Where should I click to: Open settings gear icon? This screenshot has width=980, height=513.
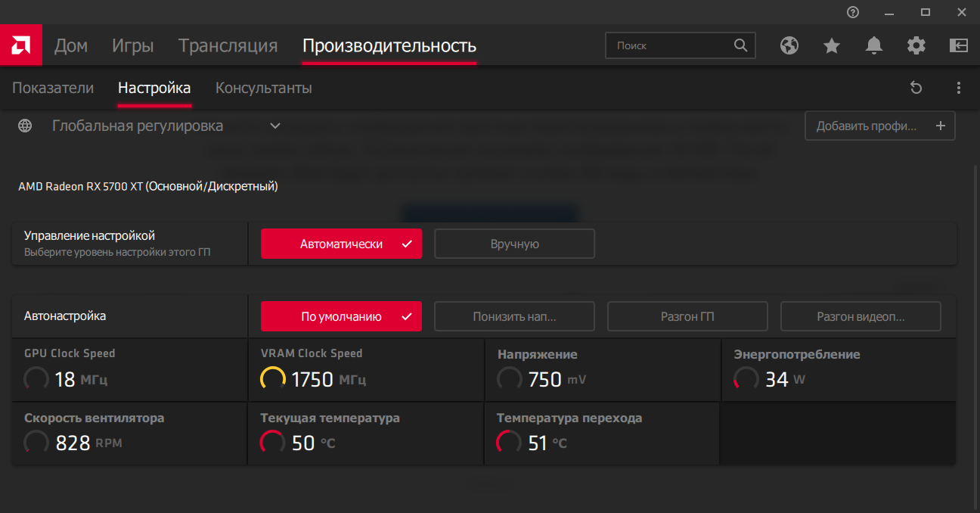916,46
